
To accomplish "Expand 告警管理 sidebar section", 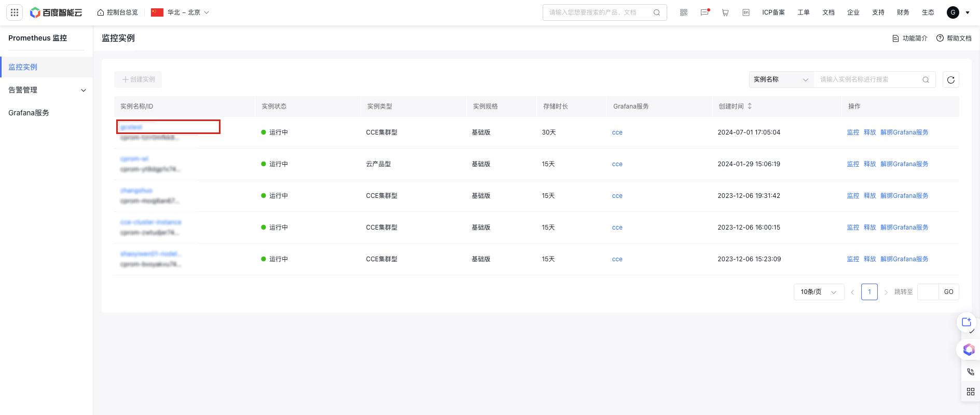I will (46, 90).
